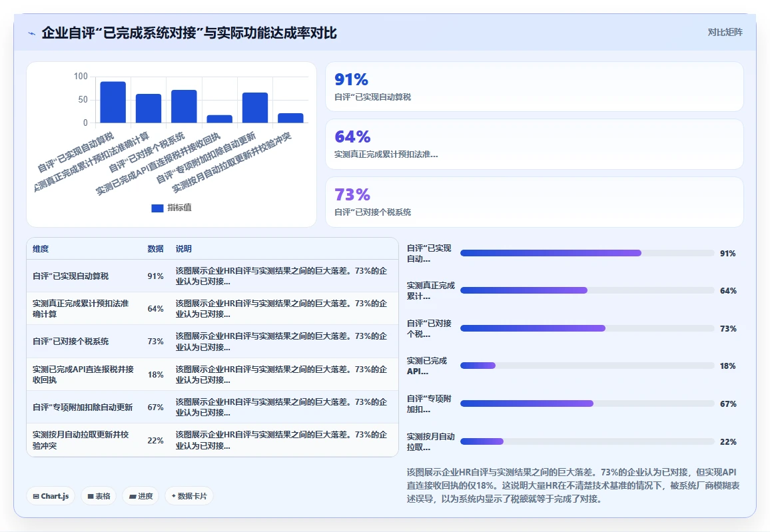The height and width of the screenshot is (532, 770).
Task: Click the tallest bar in the bar chart
Action: click(113, 102)
